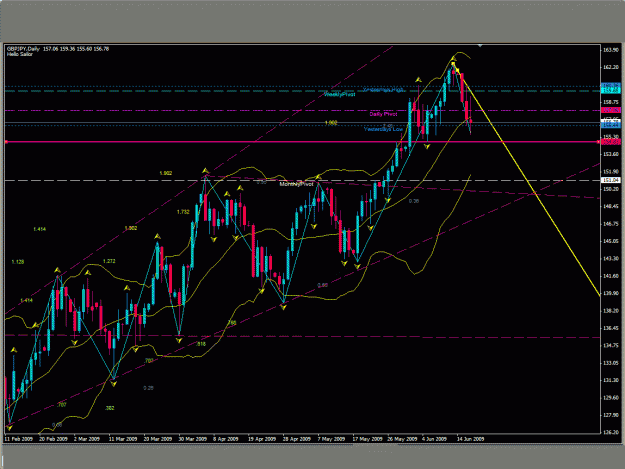Image resolution: width=625 pixels, height=469 pixels.
Task: Click the 129.60 price axis label
Action: 611,398
